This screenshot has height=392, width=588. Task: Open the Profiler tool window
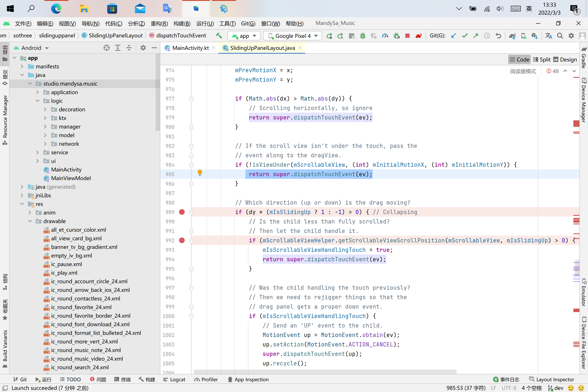click(206, 380)
